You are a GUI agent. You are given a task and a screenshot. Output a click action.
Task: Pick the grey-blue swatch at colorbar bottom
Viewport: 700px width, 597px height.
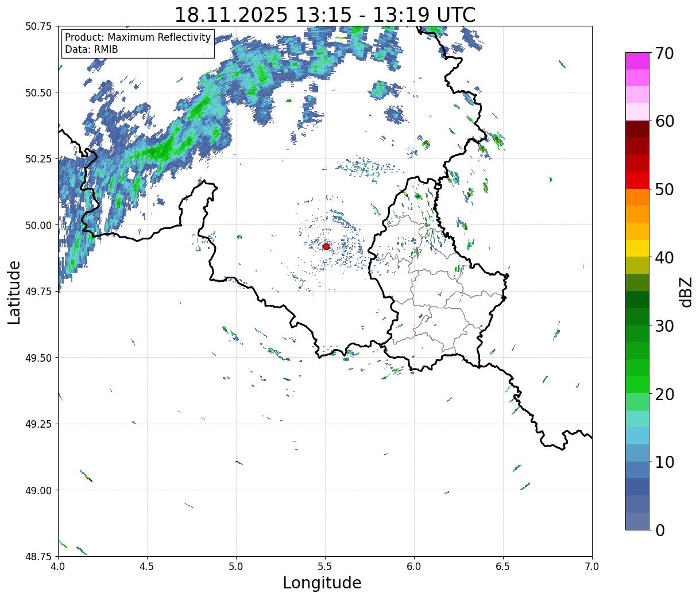point(637,521)
